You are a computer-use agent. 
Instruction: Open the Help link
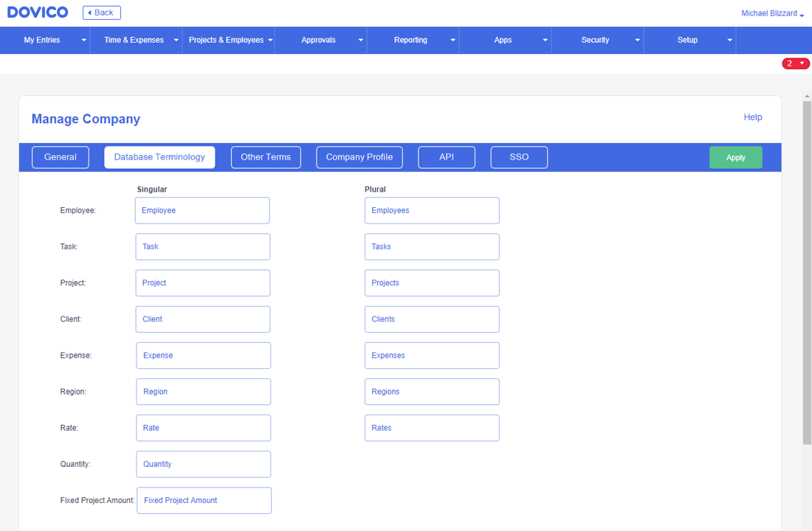(x=752, y=117)
